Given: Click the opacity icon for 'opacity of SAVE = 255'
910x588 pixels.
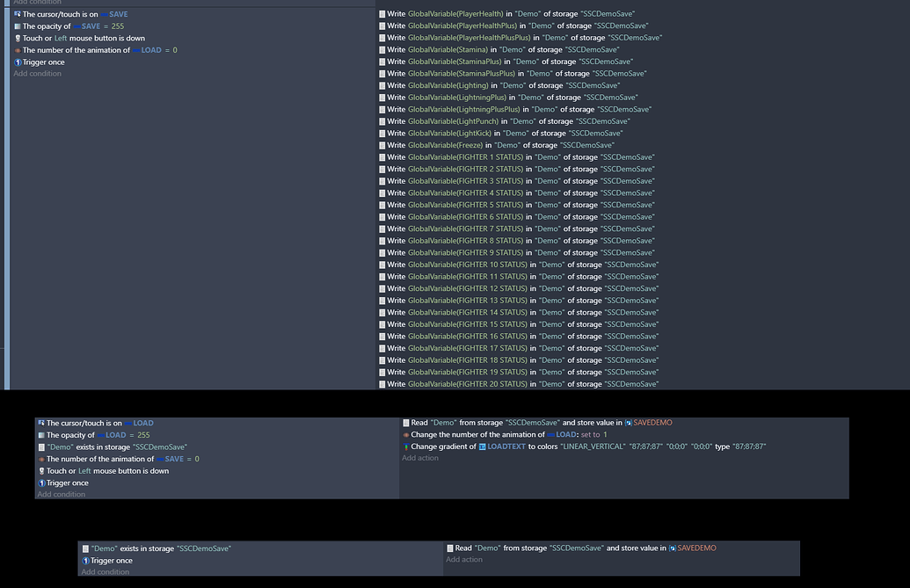Looking at the screenshot, I should pyautogui.click(x=18, y=26).
